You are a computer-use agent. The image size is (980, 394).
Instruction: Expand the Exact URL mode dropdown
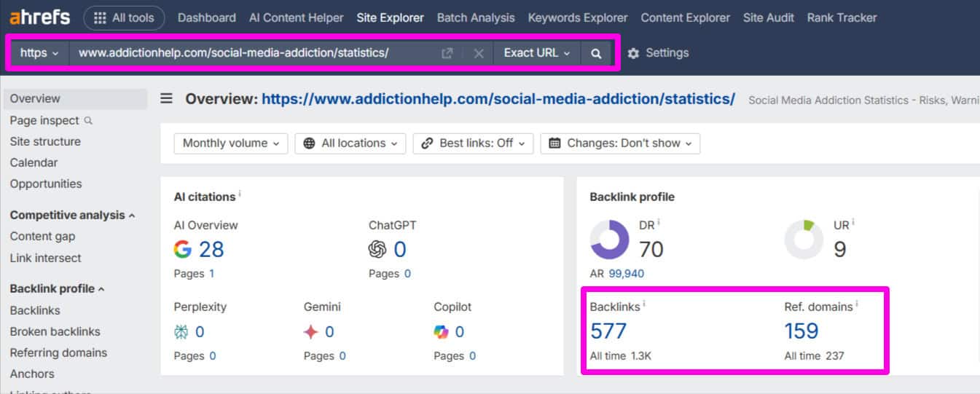[537, 53]
